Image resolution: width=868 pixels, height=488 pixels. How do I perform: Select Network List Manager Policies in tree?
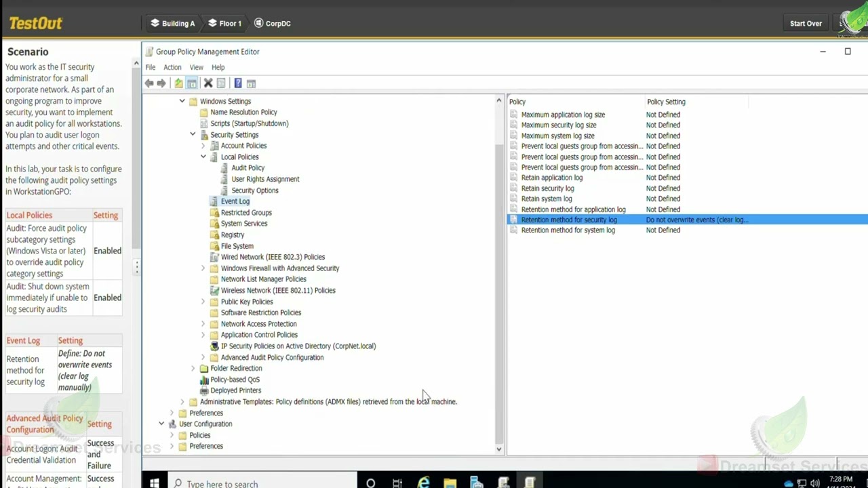[264, 279]
